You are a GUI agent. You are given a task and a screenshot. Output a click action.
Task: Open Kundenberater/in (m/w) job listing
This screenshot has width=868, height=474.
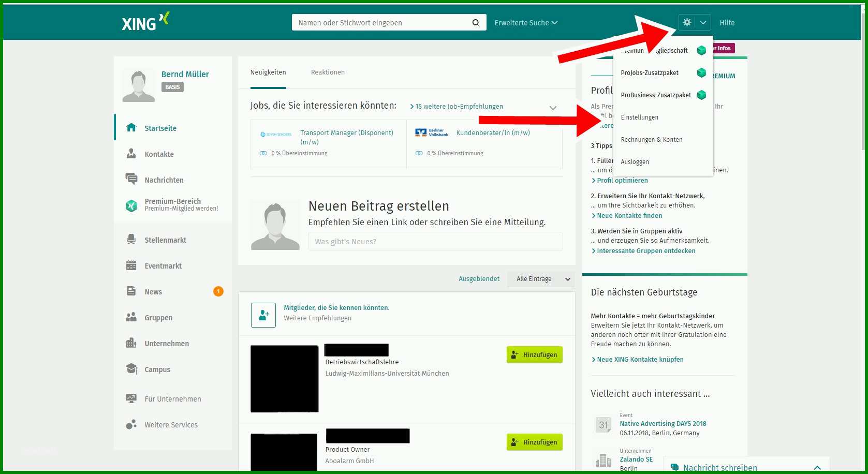[493, 133]
